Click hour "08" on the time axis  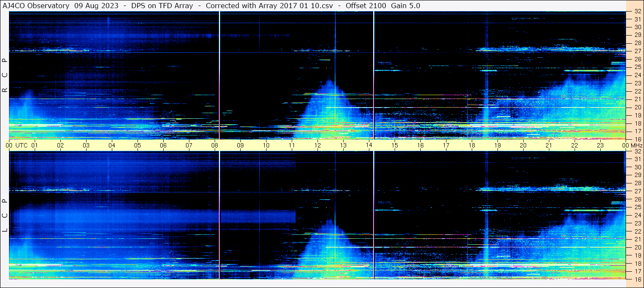click(215, 145)
